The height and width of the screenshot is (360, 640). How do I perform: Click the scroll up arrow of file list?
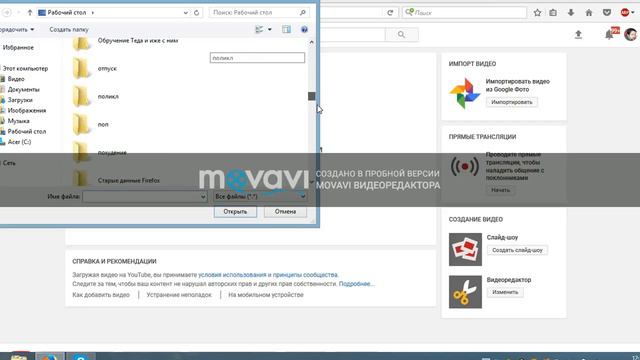(311, 42)
